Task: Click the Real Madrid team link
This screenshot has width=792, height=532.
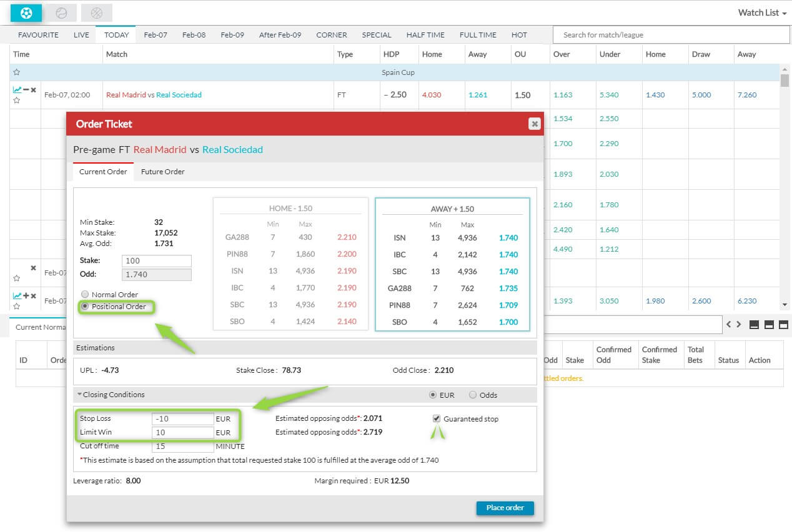Action: (126, 95)
